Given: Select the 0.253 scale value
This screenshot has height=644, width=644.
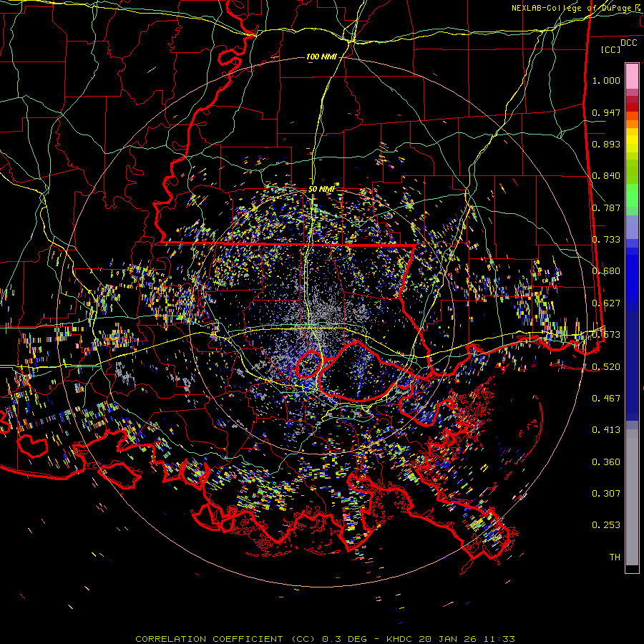Looking at the screenshot, I should [x=606, y=525].
